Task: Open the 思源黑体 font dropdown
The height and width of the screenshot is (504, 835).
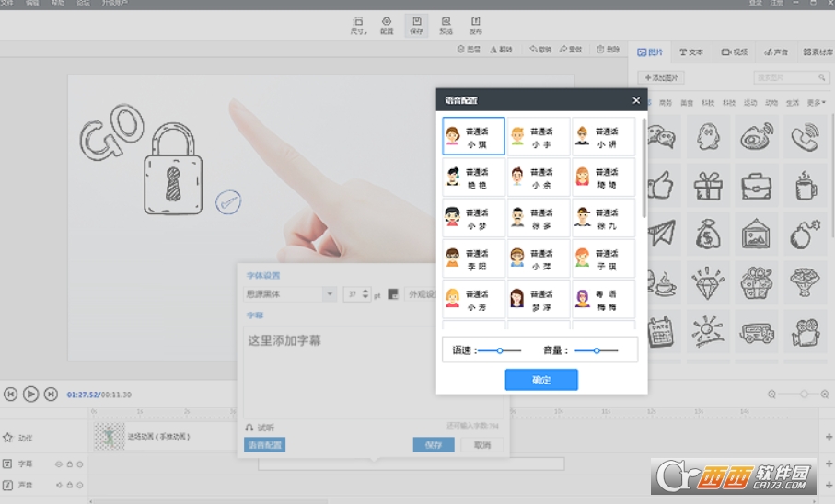Action: [x=329, y=294]
